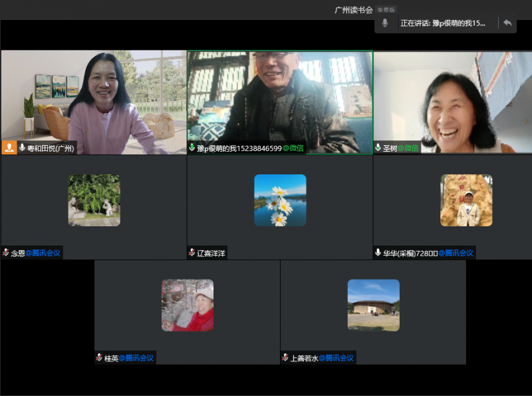Screen dimensions: 532x396
Task: Click the reply arrow in speaking bar
Action: point(507,23)
